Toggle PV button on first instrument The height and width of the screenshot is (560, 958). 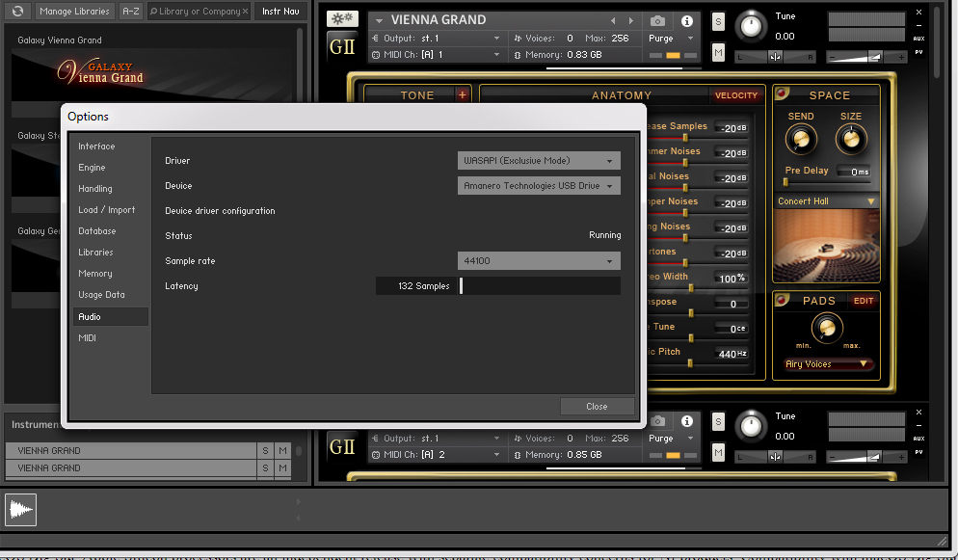pos(918,52)
